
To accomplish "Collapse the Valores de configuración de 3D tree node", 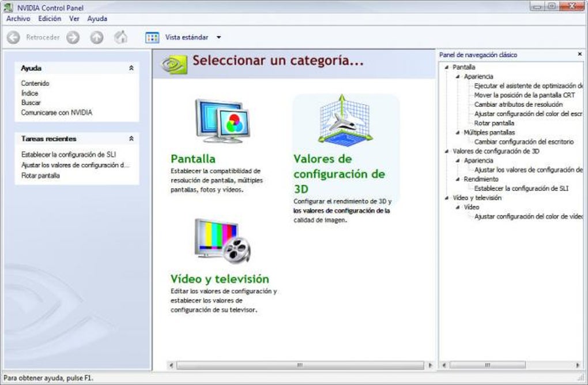I will point(447,151).
